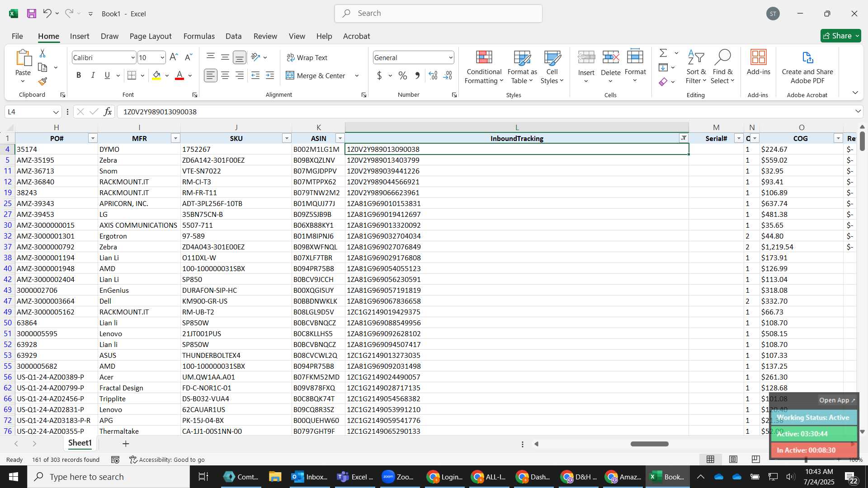Screen dimensions: 868x488
Task: Open the Font name dropdown
Action: pos(132,57)
